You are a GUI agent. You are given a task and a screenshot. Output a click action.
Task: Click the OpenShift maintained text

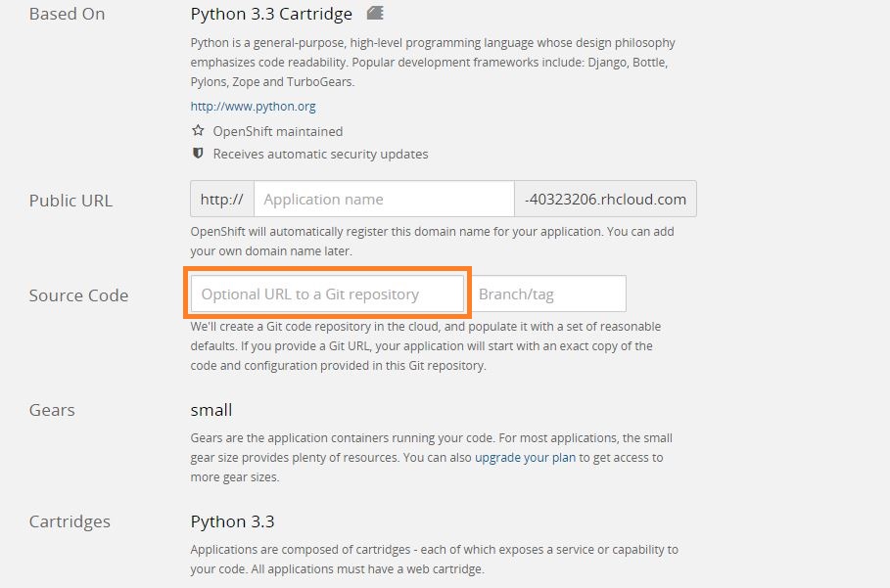coord(278,131)
